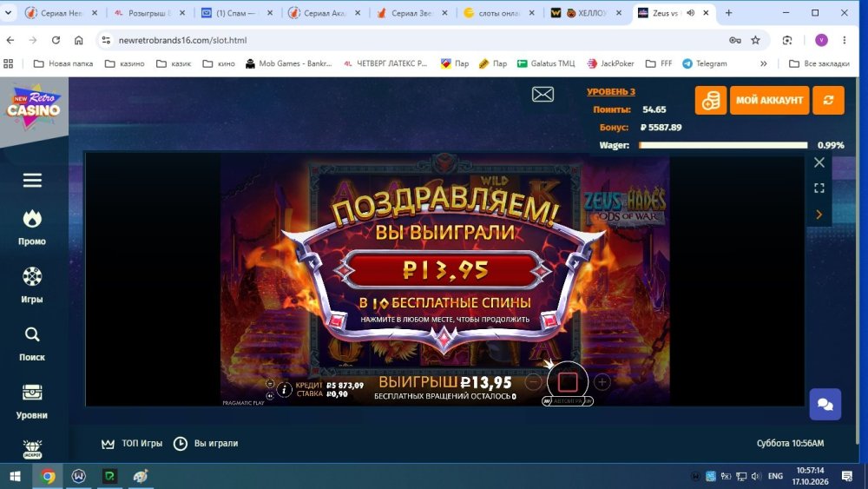Switch to the (1) Спам tab
868x489 pixels.
(x=236, y=13)
